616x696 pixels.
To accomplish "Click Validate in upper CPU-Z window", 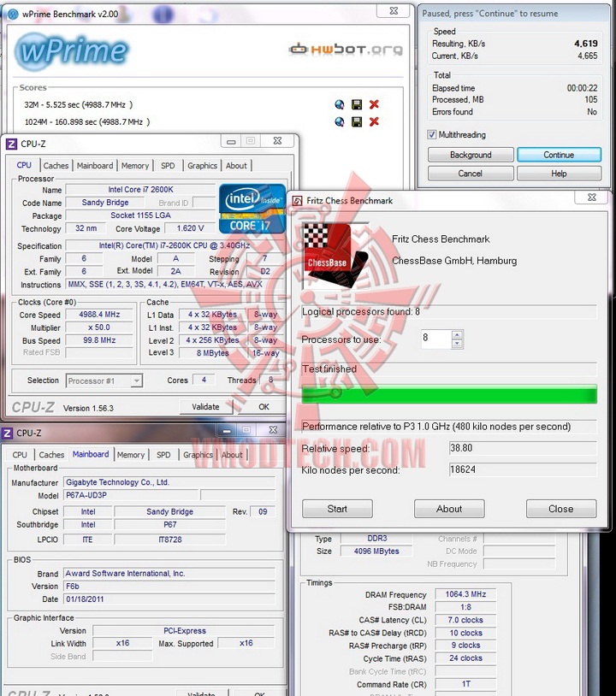I will 206,407.
